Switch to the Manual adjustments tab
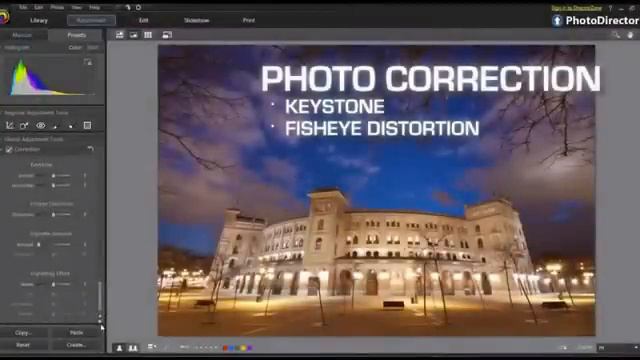640x360 pixels. pos(22,35)
